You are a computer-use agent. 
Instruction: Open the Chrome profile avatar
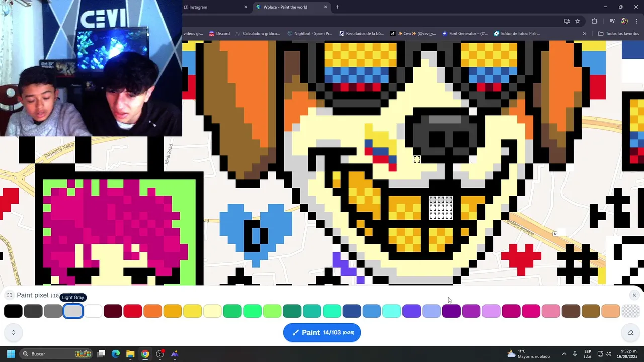(624, 21)
